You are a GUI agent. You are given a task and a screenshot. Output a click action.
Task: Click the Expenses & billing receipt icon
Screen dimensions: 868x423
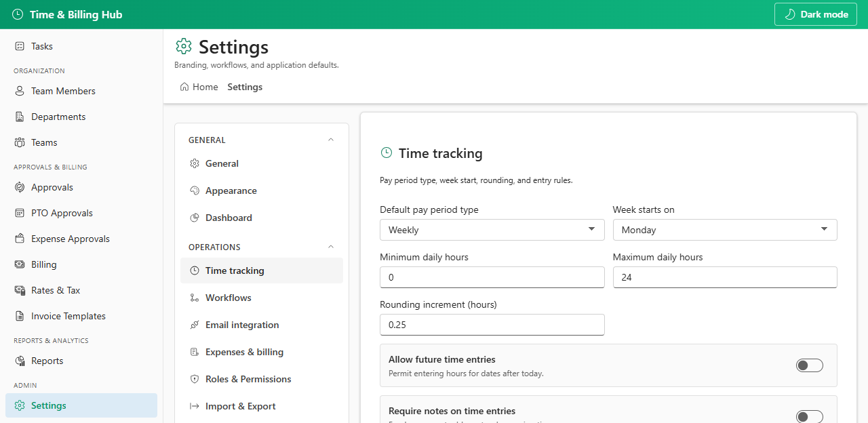(x=195, y=352)
